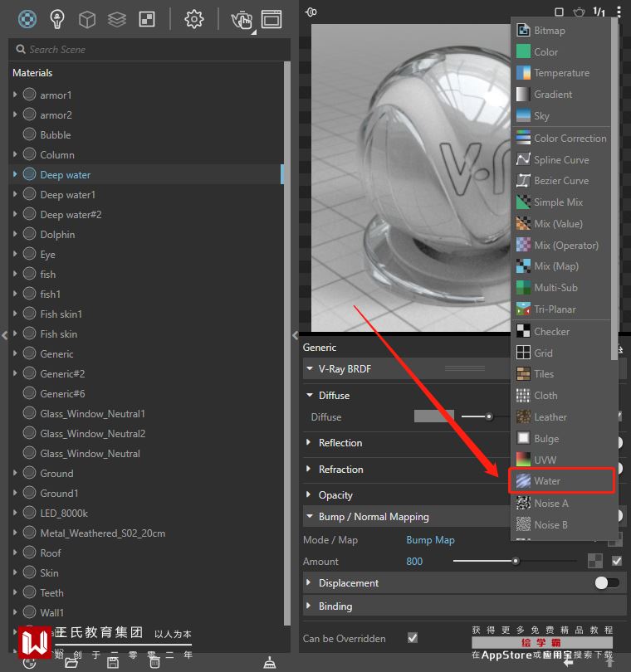Choose Bezier Curve from texture menu

[x=561, y=180]
